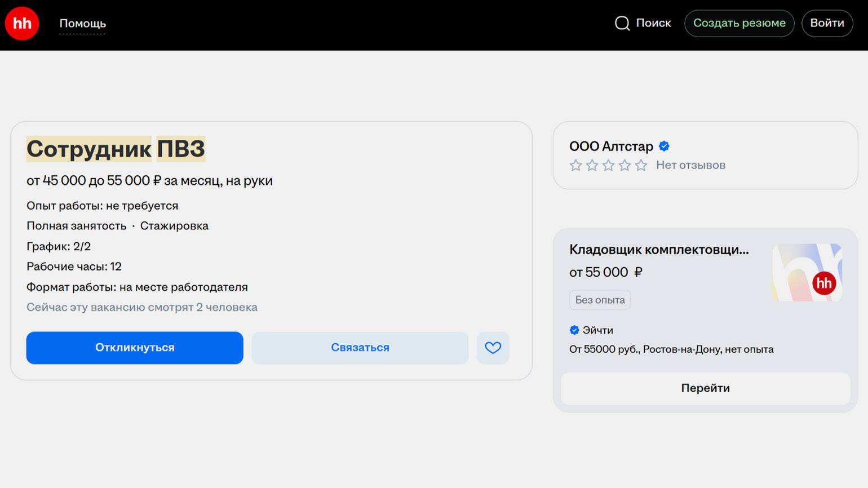Viewport: 868px width, 488px height.
Task: Click от 55 000 ₽ in ad card
Action: coord(606,272)
